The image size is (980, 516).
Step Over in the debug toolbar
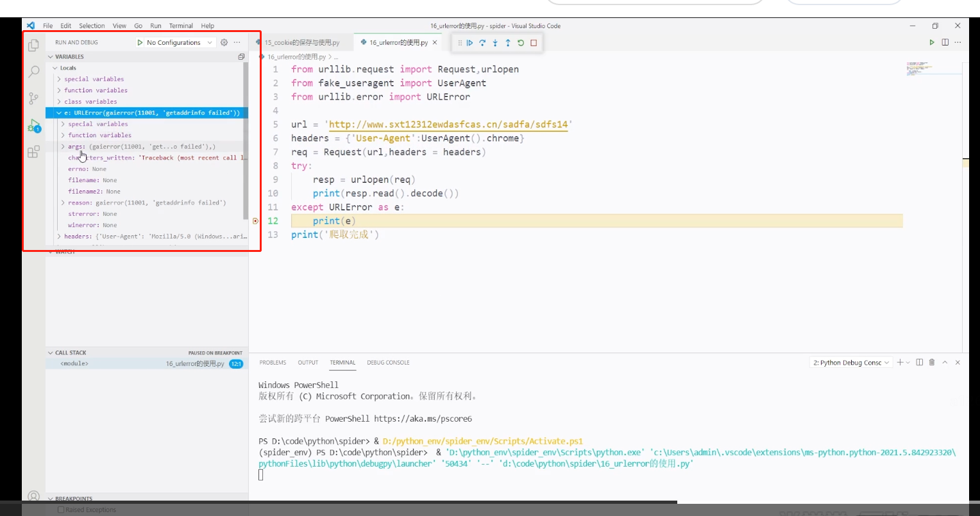tap(482, 43)
